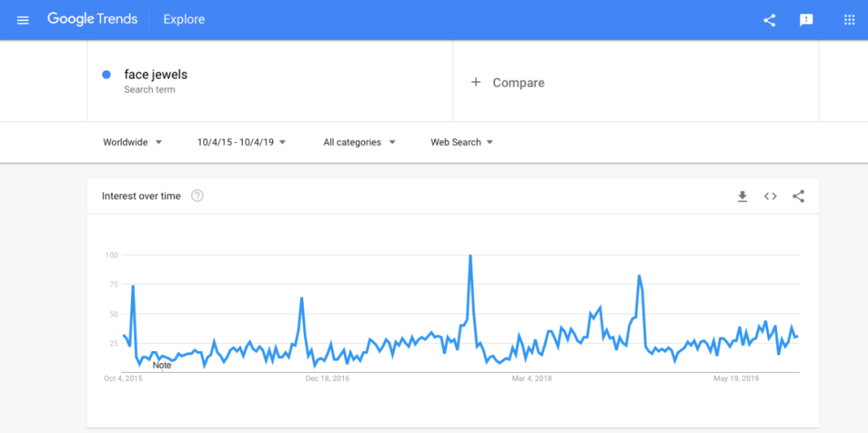Viewport: 868px width, 433px height.
Task: Expand the Worldwide region dropdown
Action: coord(133,142)
